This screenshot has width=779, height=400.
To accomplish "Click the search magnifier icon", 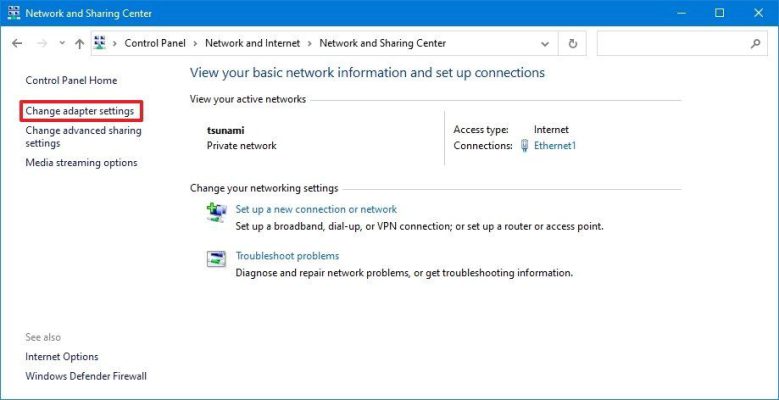I will tap(756, 44).
